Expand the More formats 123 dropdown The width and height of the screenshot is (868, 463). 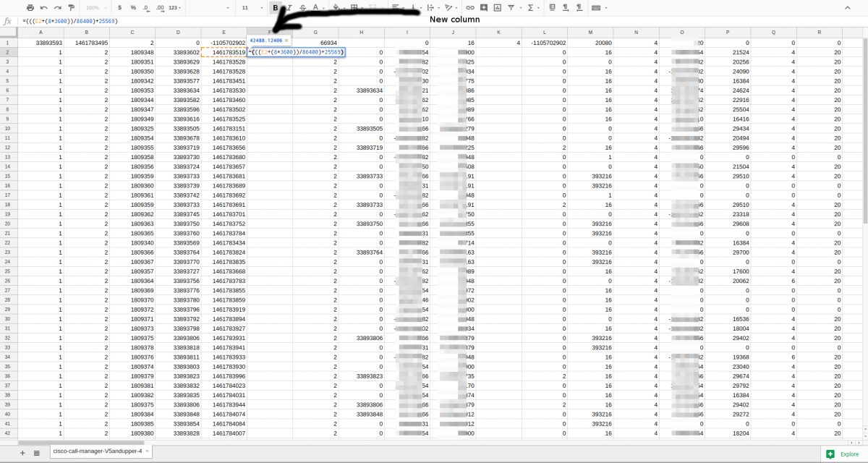pos(174,7)
